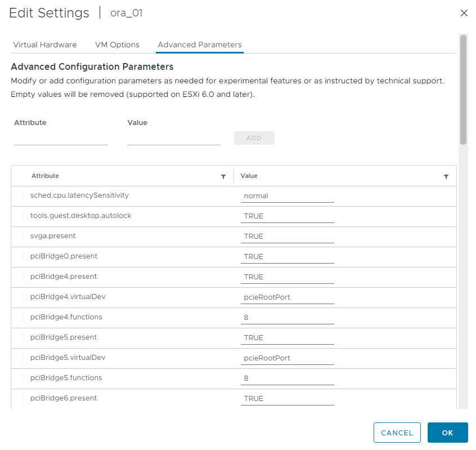This screenshot has width=476, height=450.
Task: Focus the new Value input field
Action: [174, 138]
